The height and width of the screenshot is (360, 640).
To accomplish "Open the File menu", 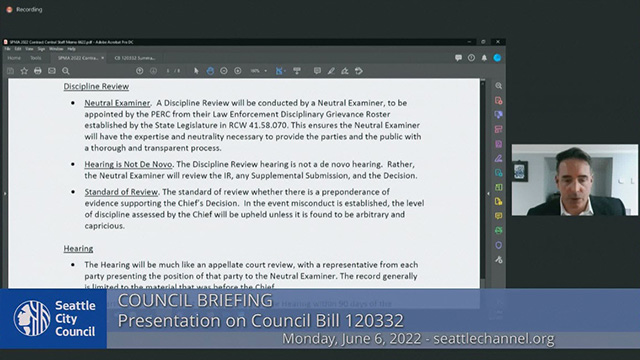I will point(7,49).
